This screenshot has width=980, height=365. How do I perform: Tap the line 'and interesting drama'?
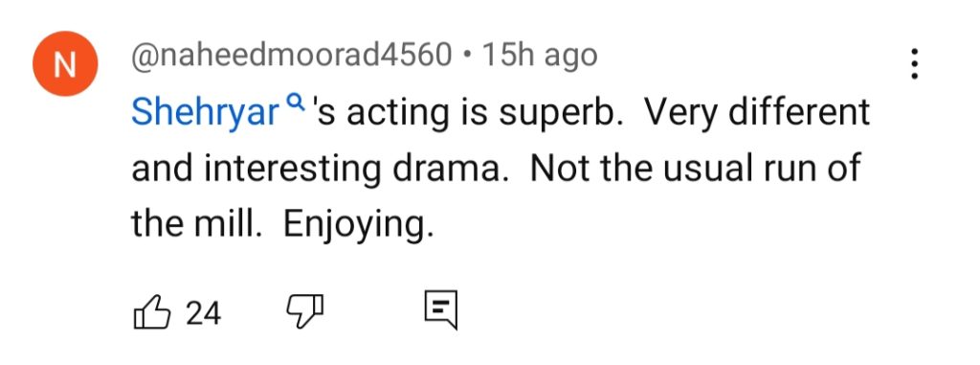[318, 169]
